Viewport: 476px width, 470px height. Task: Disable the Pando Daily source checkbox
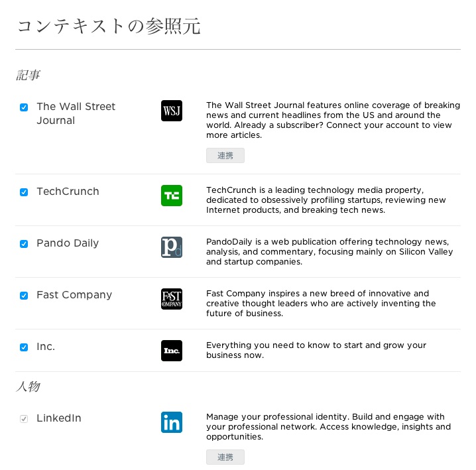click(24, 244)
